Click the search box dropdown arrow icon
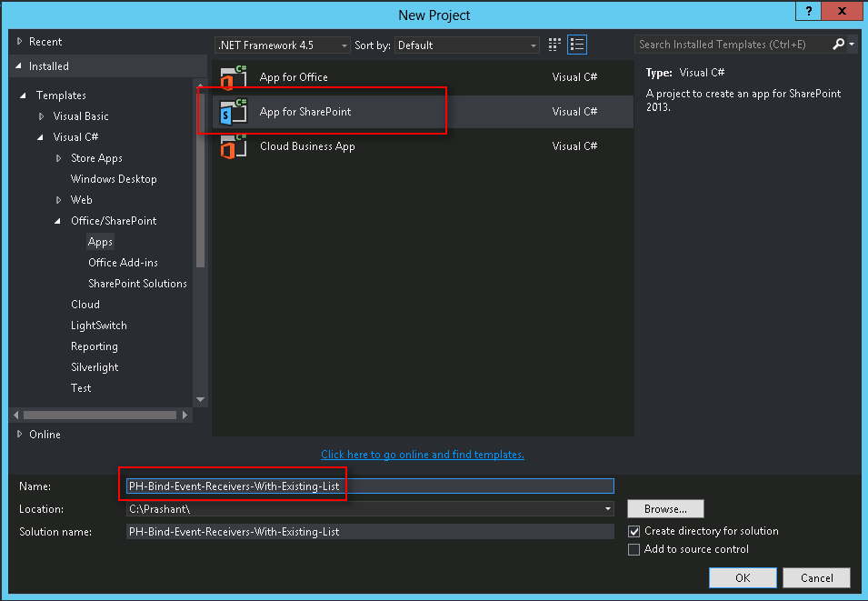Image resolution: width=868 pixels, height=601 pixels. (x=851, y=43)
